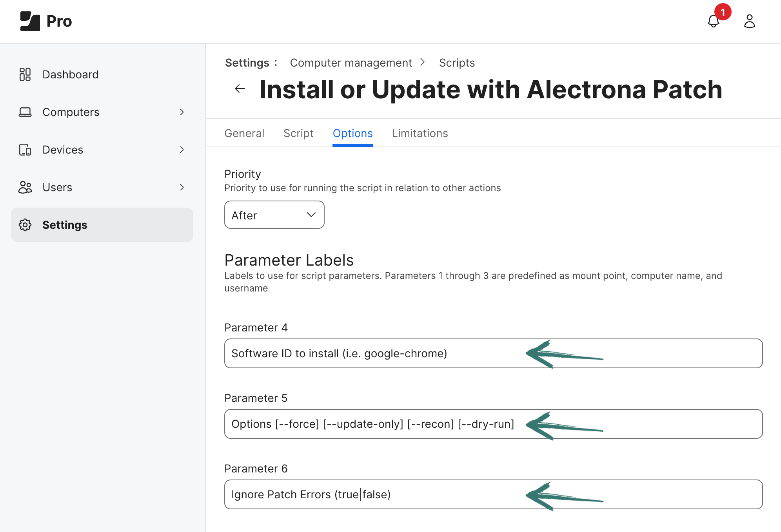Screen dimensions: 781x532
Task: Click the Pro logo icon
Action: point(30,21)
